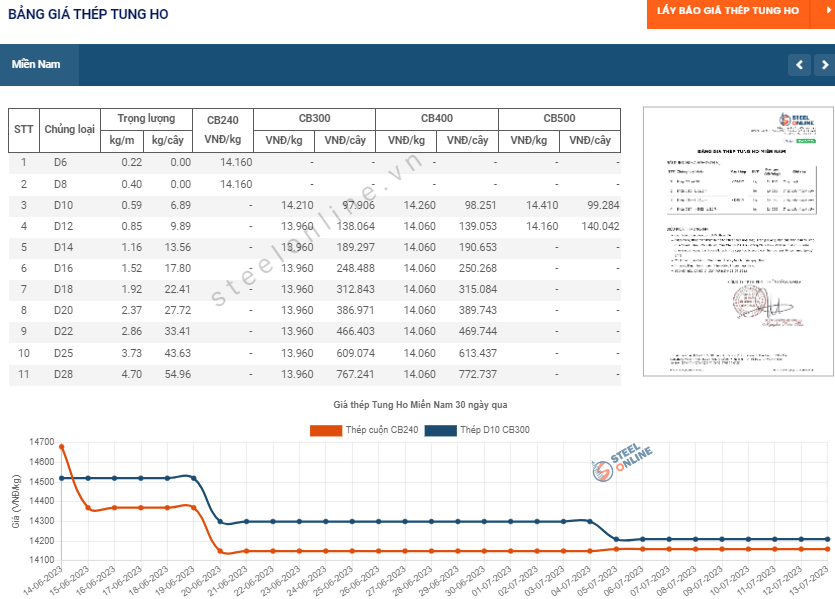This screenshot has height=599, width=835.
Task: Click the next region right arrow
Action: 824,65
